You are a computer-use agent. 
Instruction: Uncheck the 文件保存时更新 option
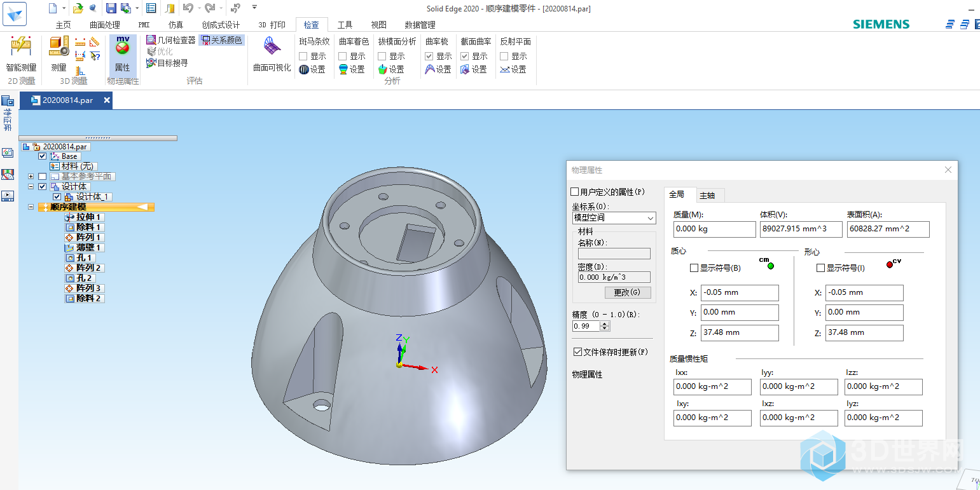(x=577, y=352)
